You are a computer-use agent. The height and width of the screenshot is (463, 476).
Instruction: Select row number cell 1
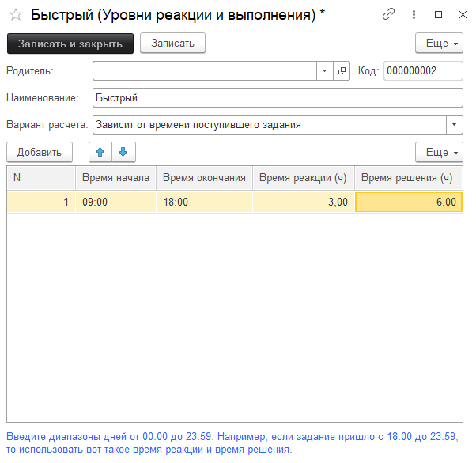tap(41, 202)
